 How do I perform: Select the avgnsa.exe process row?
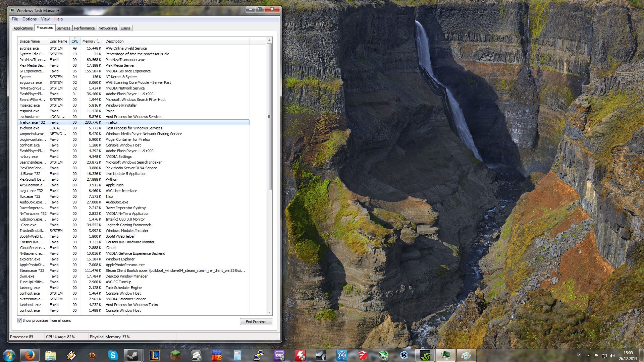(x=29, y=48)
